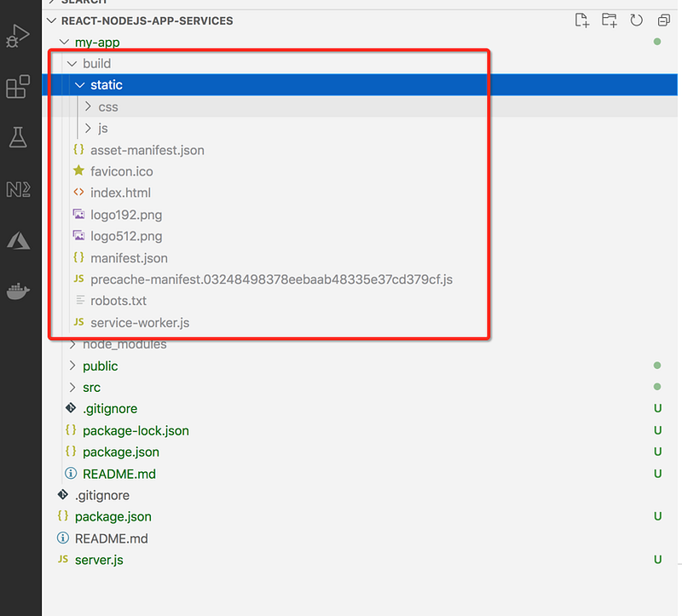
Task: Open manifest.json
Action: 129,258
